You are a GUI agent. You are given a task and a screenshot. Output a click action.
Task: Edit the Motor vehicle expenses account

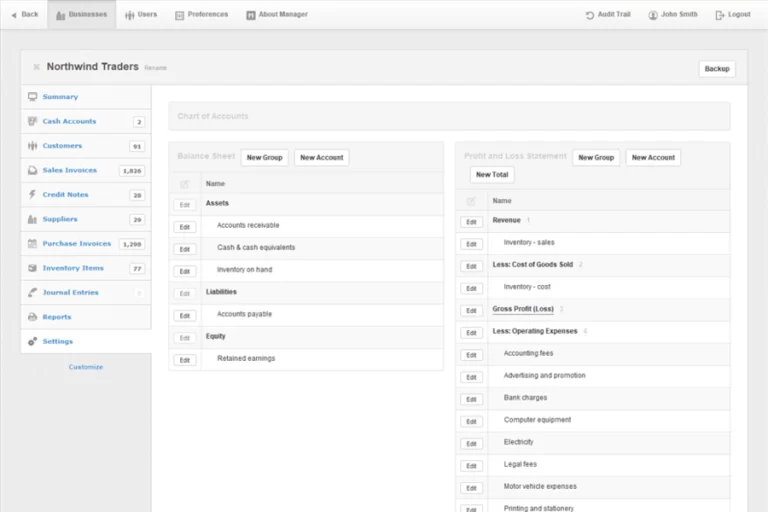tap(471, 488)
